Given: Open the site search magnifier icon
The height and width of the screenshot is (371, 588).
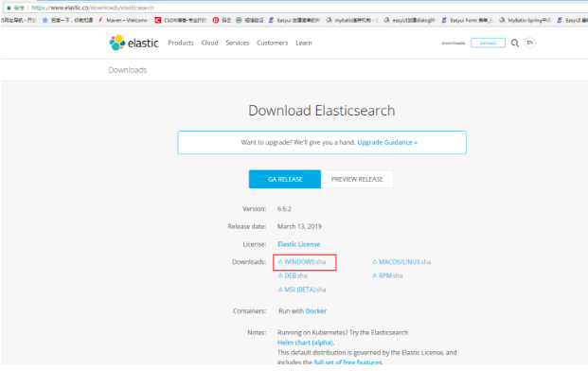Looking at the screenshot, I should [x=515, y=44].
